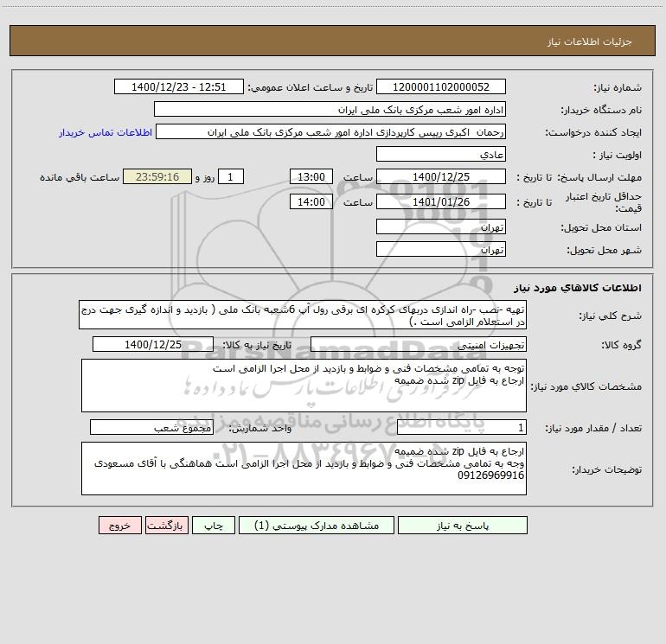Click واحد شمارش field مجموع شعب
The height and width of the screenshot is (644, 666).
[151, 428]
